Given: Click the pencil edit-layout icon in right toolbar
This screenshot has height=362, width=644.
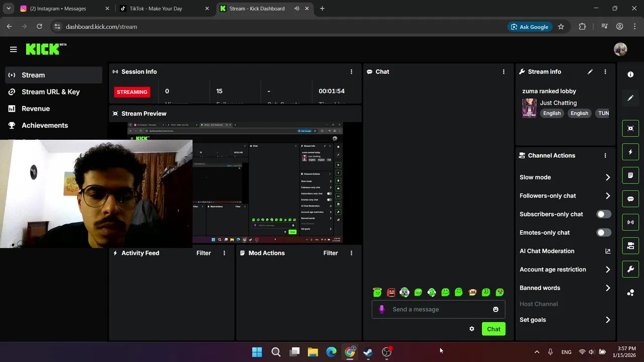Looking at the screenshot, I should pyautogui.click(x=630, y=98).
